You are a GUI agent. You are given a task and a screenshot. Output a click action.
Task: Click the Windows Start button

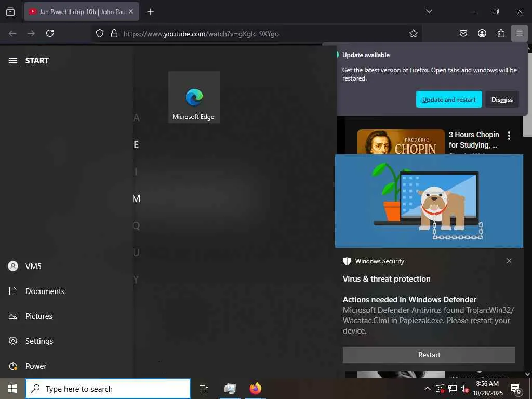click(12, 389)
